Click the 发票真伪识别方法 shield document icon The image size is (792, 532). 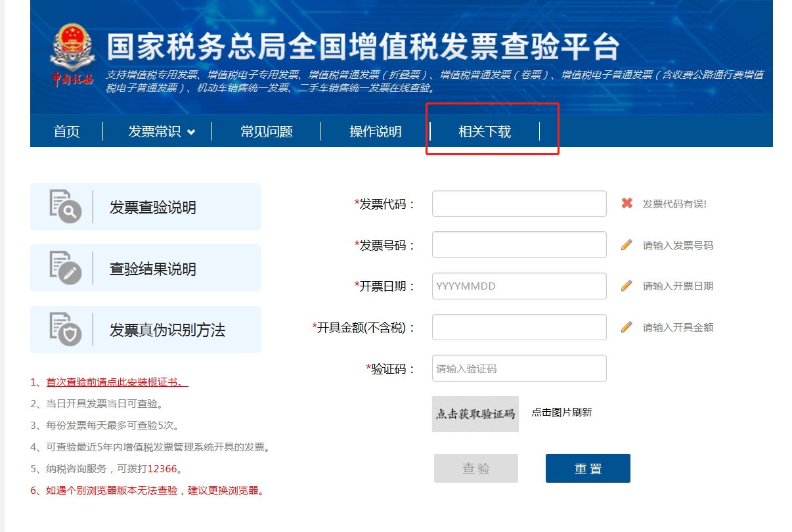pyautogui.click(x=66, y=329)
